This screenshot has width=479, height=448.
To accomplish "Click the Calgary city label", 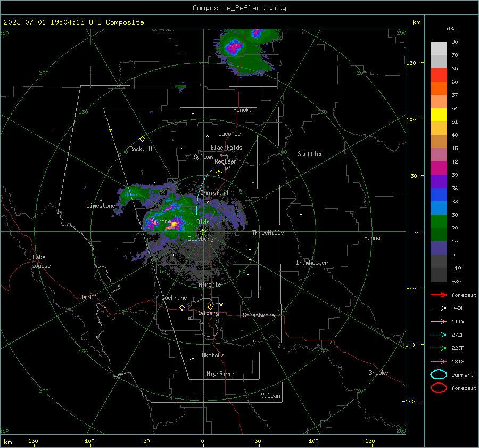I will [208, 313].
